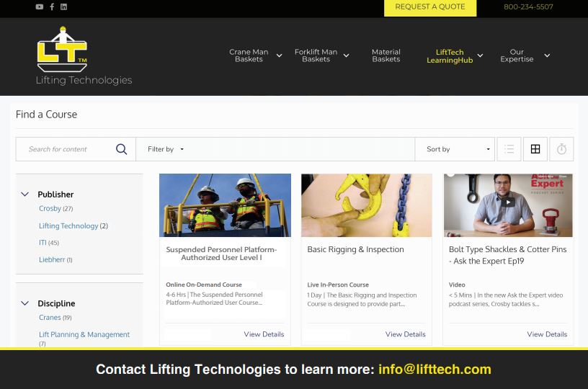Image resolution: width=588 pixels, height=389 pixels.
Task: Expand chevron beside LiftTech LearningHub
Action: tap(480, 55)
